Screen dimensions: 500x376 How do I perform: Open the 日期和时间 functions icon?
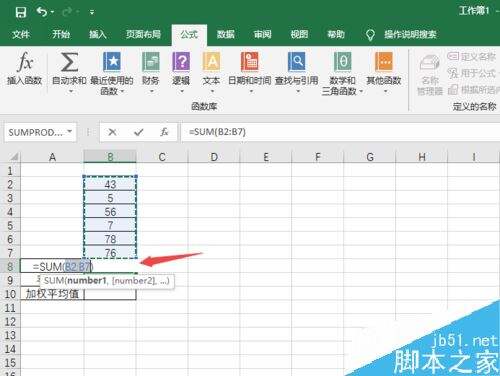250,62
